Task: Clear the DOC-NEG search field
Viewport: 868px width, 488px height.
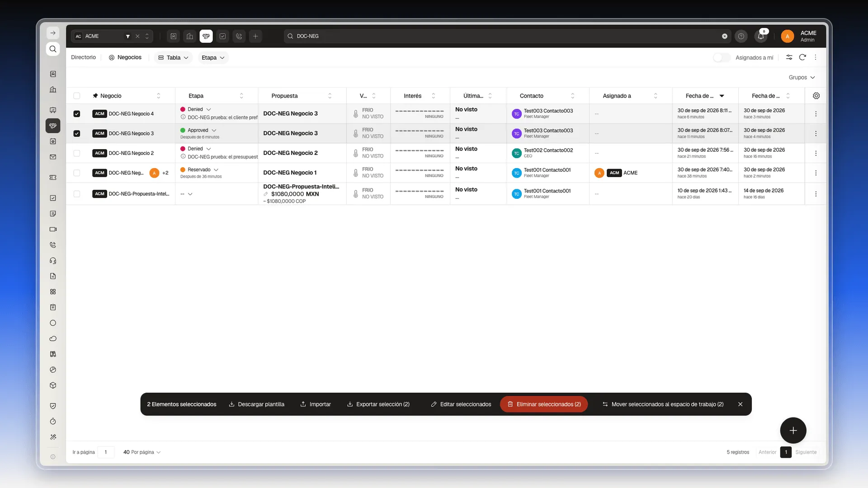Action: point(725,36)
